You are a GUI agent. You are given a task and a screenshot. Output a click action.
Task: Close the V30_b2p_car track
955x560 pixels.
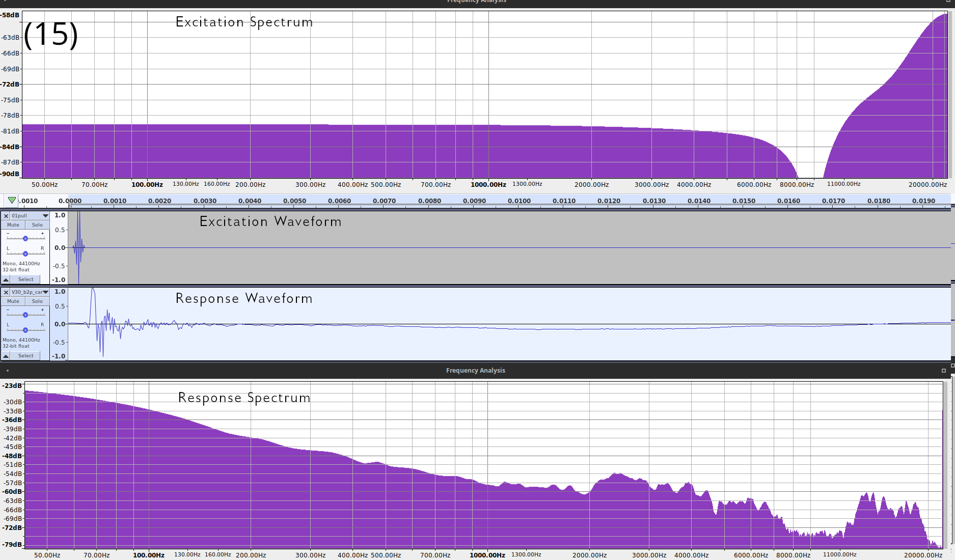tap(6, 292)
